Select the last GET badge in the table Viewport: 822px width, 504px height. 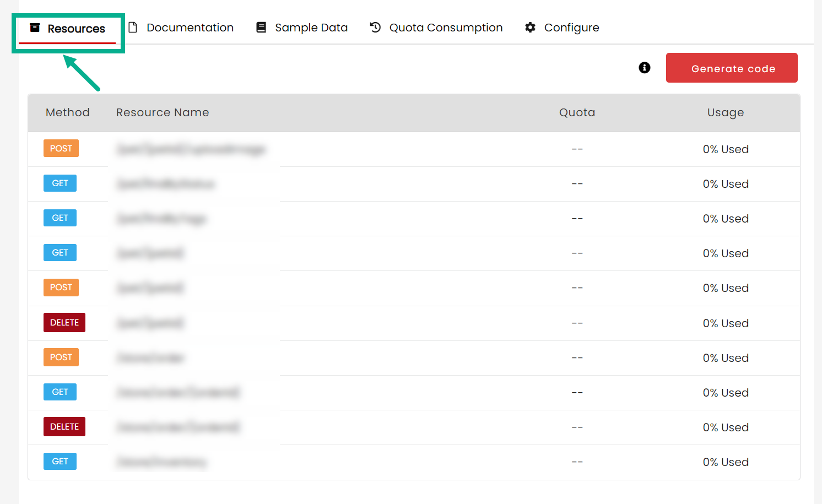pos(60,462)
